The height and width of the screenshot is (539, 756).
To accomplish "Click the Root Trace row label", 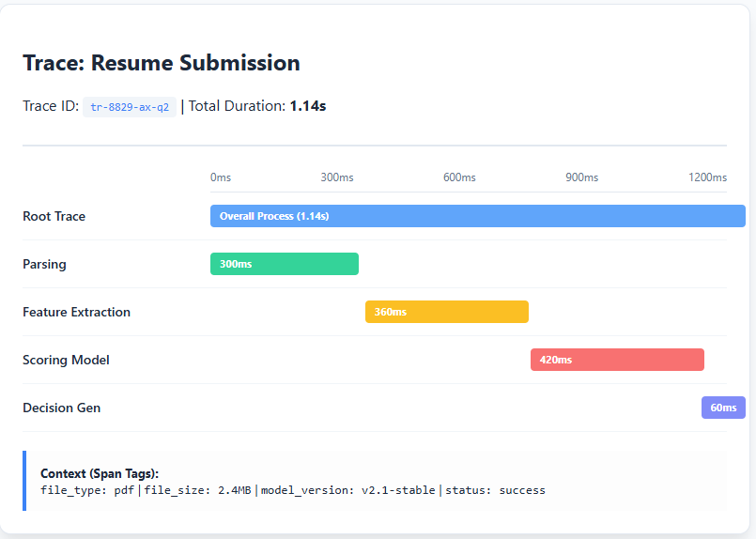I will [54, 216].
